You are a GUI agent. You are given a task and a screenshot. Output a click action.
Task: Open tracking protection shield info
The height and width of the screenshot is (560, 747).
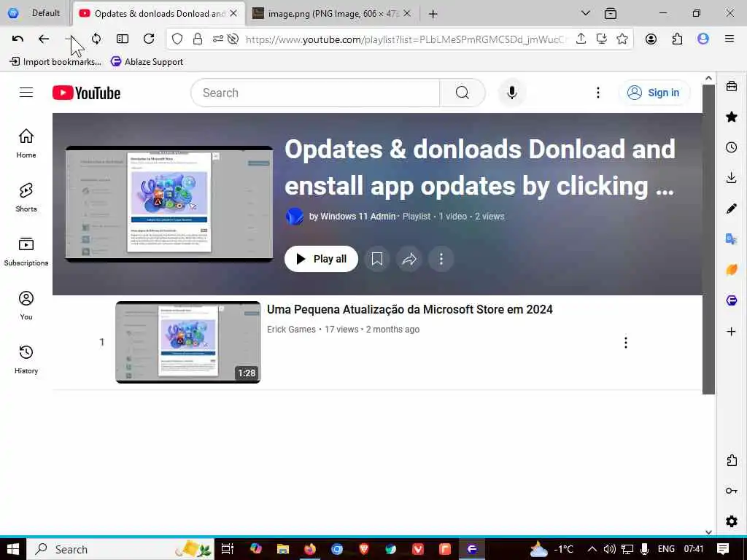[177, 39]
